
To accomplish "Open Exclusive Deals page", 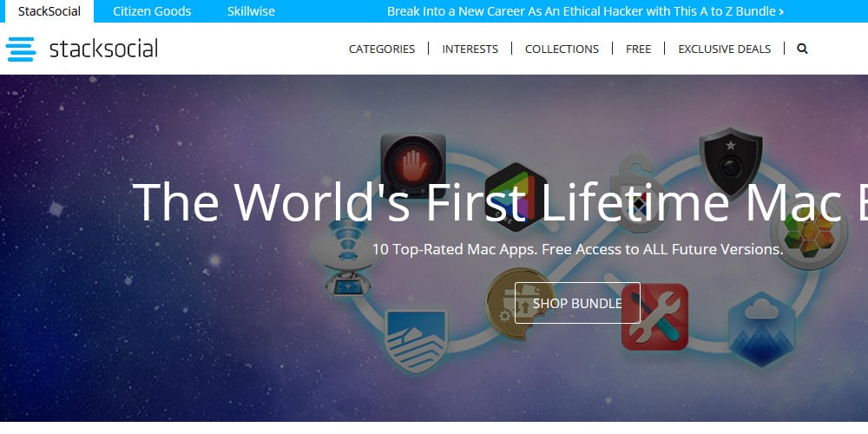I will coord(725,49).
